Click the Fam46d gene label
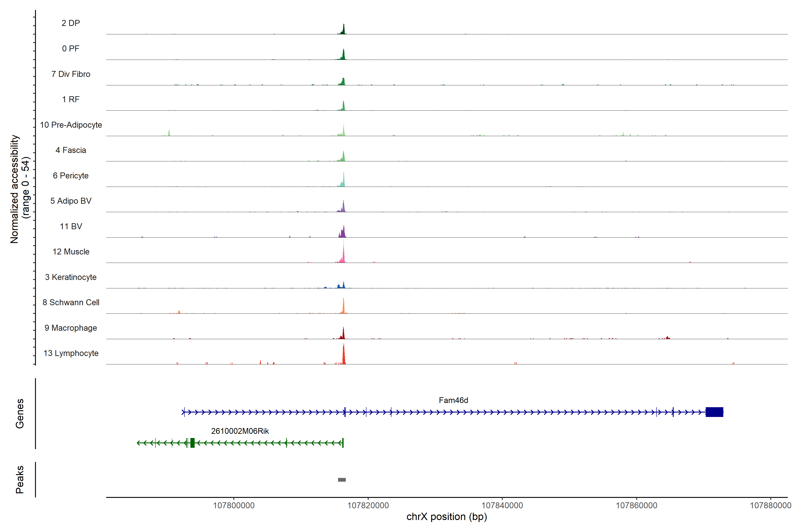The image size is (798, 532). (453, 400)
